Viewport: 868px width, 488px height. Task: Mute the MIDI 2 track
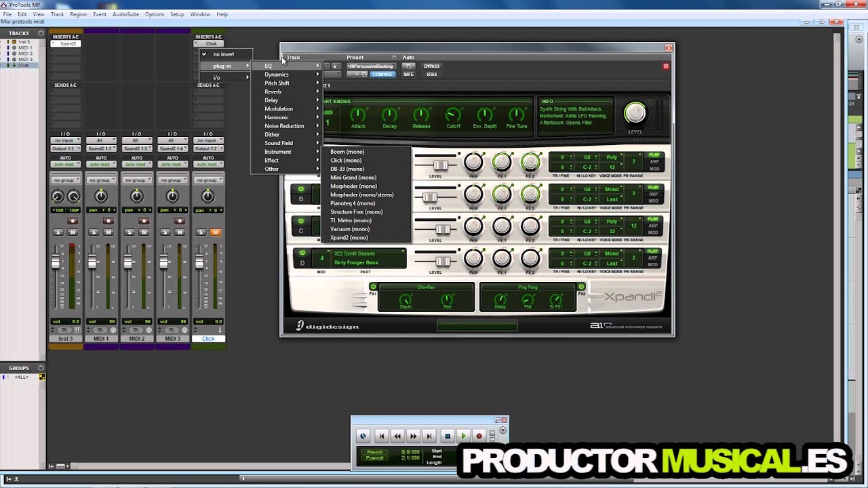point(144,232)
